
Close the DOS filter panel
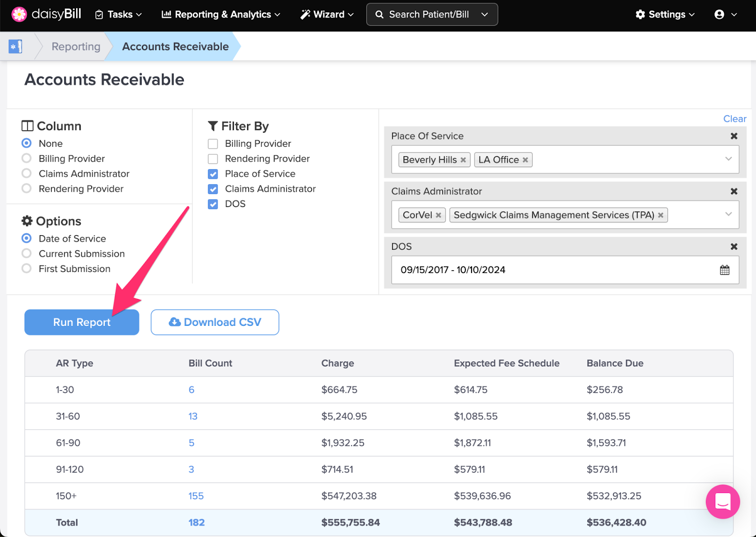tap(734, 247)
